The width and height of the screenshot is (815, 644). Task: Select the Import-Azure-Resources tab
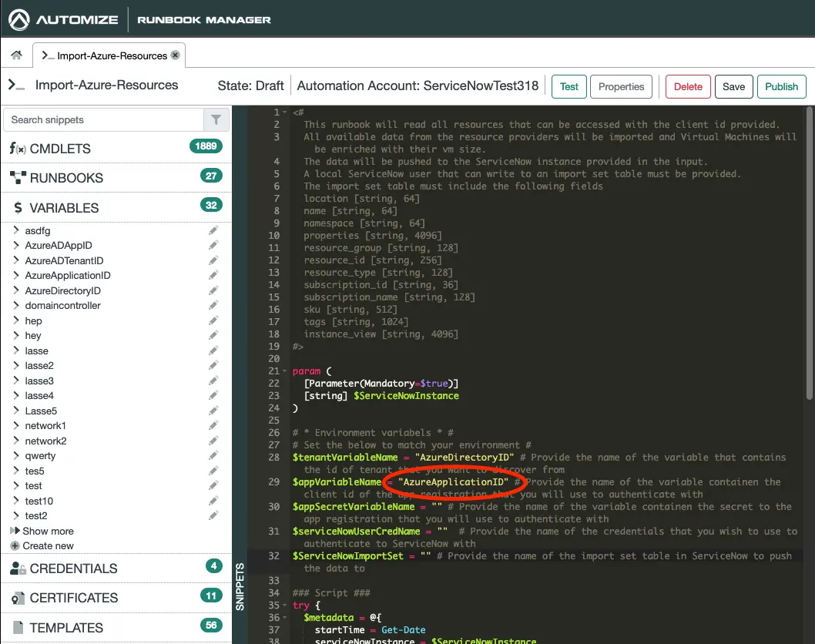(x=109, y=55)
